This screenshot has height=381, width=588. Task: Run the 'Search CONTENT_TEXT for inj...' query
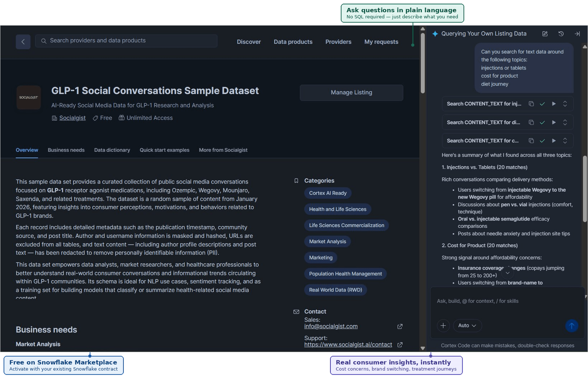(x=554, y=104)
